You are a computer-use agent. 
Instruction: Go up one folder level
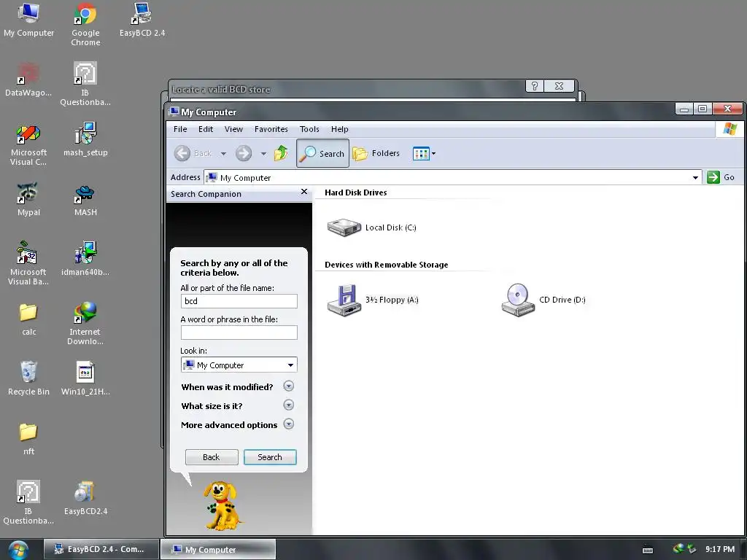coord(281,153)
